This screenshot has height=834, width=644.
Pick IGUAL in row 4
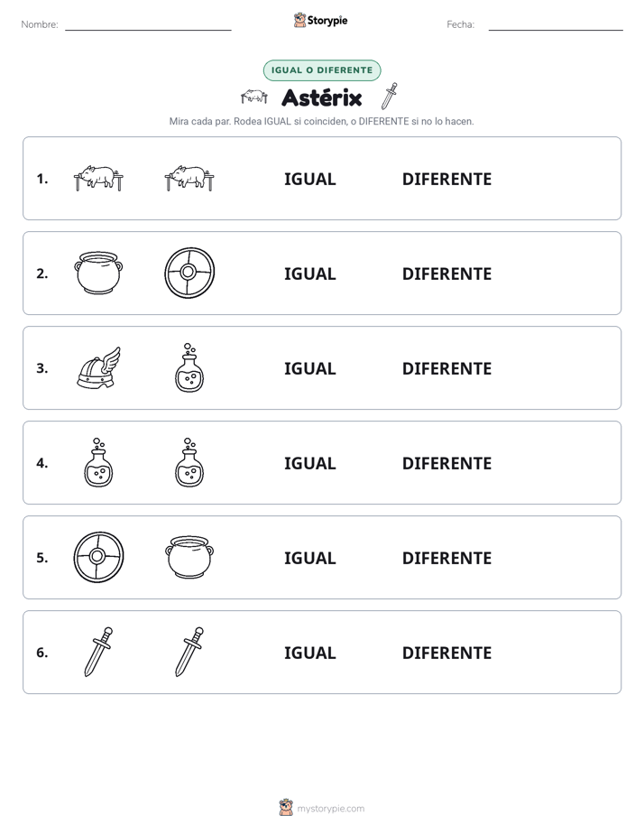tap(309, 463)
